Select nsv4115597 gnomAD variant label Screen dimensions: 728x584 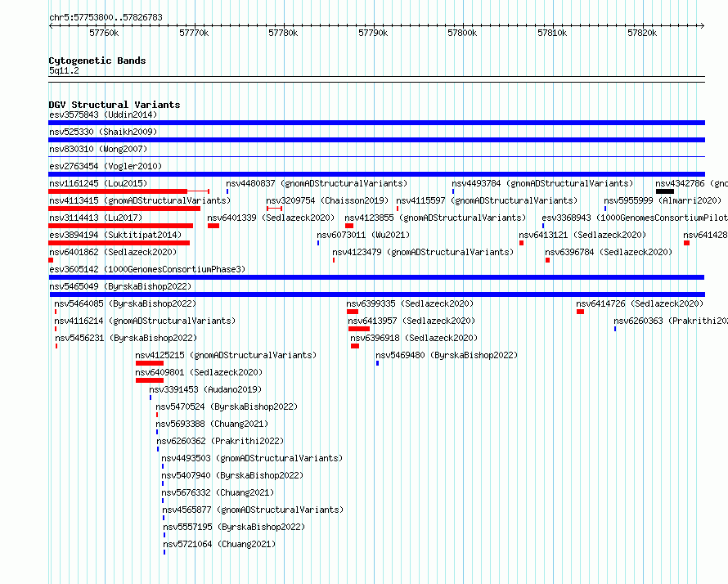(x=487, y=200)
